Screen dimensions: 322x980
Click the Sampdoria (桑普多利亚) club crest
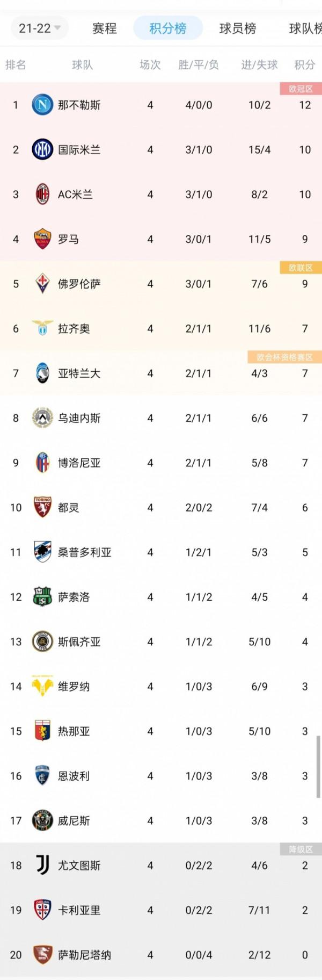[x=41, y=552]
